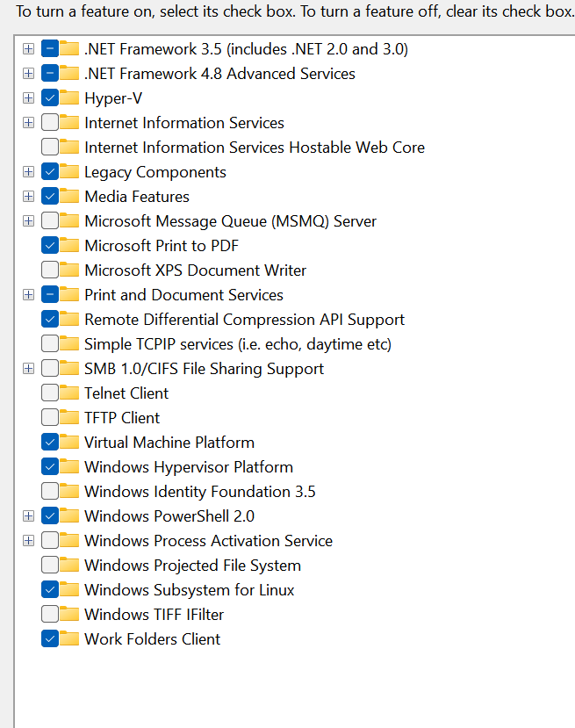Expand the Hyper-V feature node
Image resolution: width=575 pixels, height=728 pixels.
[28, 98]
